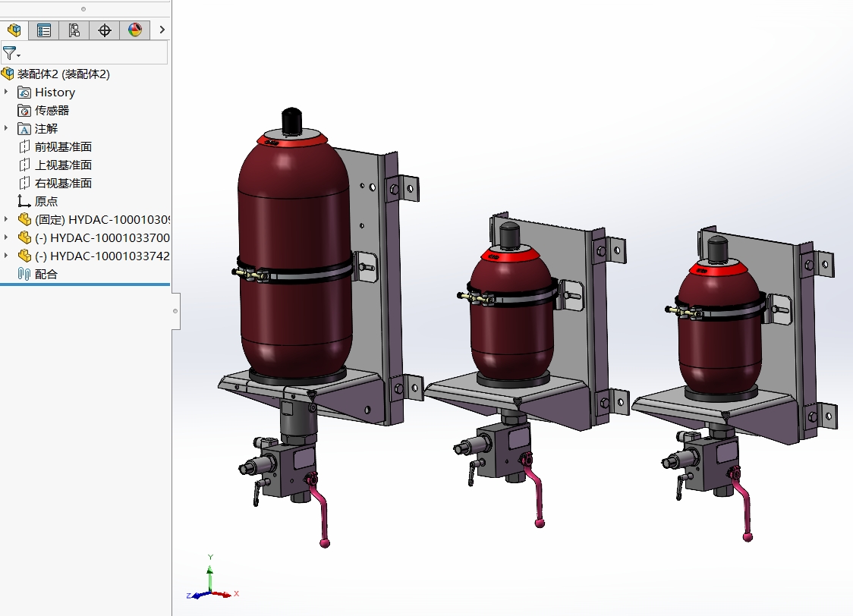Select the black cap on the large accumulator

pyautogui.click(x=291, y=120)
